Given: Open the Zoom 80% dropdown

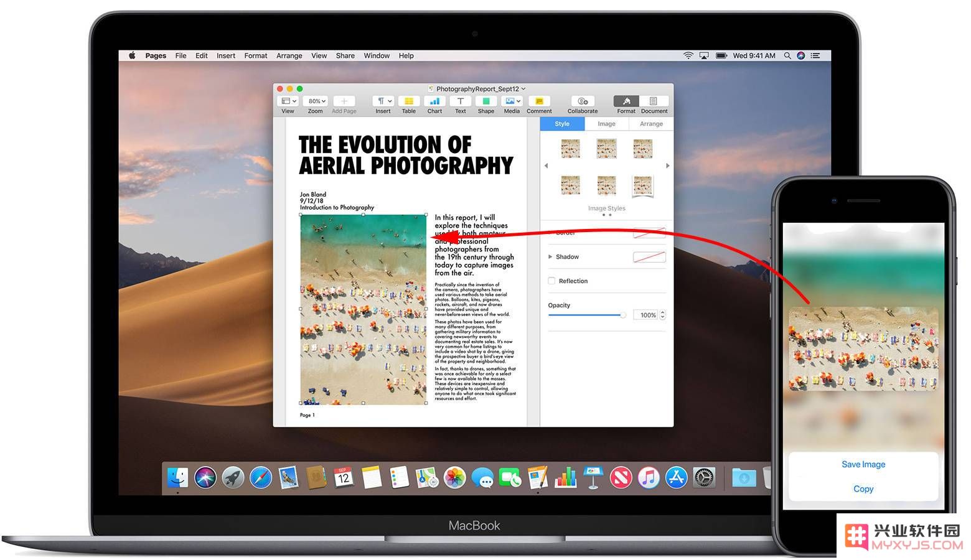Looking at the screenshot, I should pos(317,101).
